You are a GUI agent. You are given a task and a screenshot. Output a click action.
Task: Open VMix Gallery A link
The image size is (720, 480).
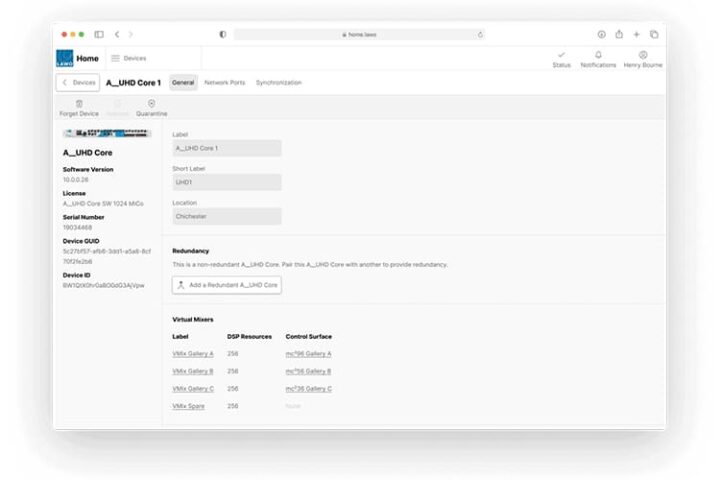coord(193,354)
